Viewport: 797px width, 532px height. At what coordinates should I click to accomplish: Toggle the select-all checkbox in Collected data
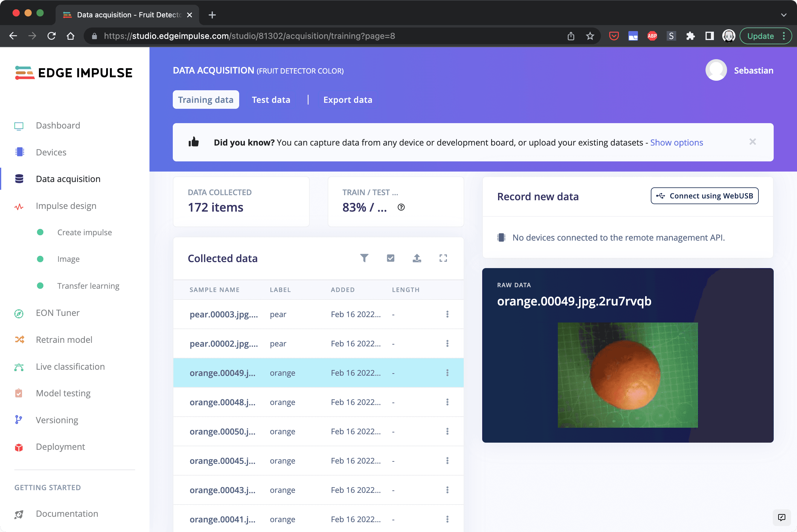(x=390, y=258)
